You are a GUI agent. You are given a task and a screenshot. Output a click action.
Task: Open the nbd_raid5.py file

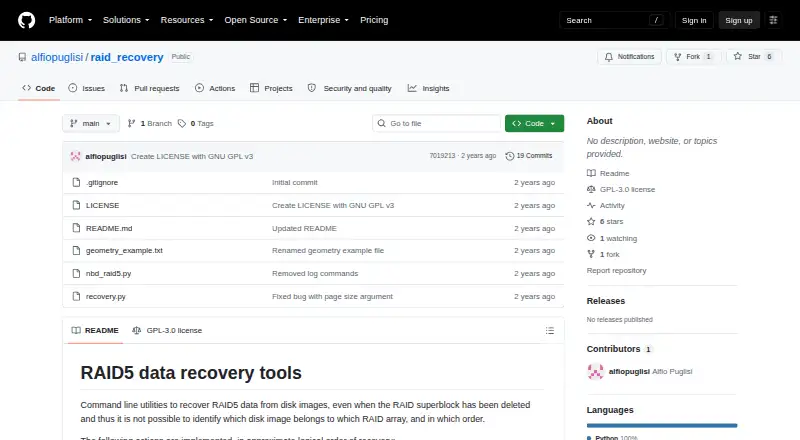pyautogui.click(x=109, y=274)
